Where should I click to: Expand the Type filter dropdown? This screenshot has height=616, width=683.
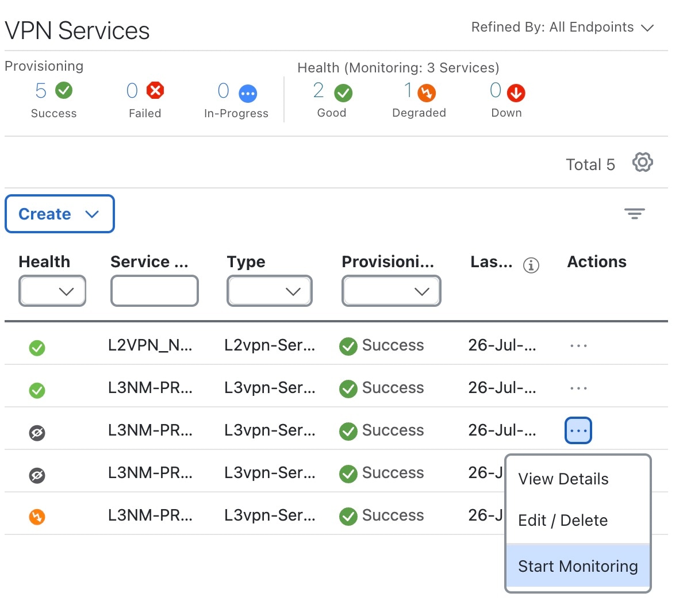[x=270, y=291]
